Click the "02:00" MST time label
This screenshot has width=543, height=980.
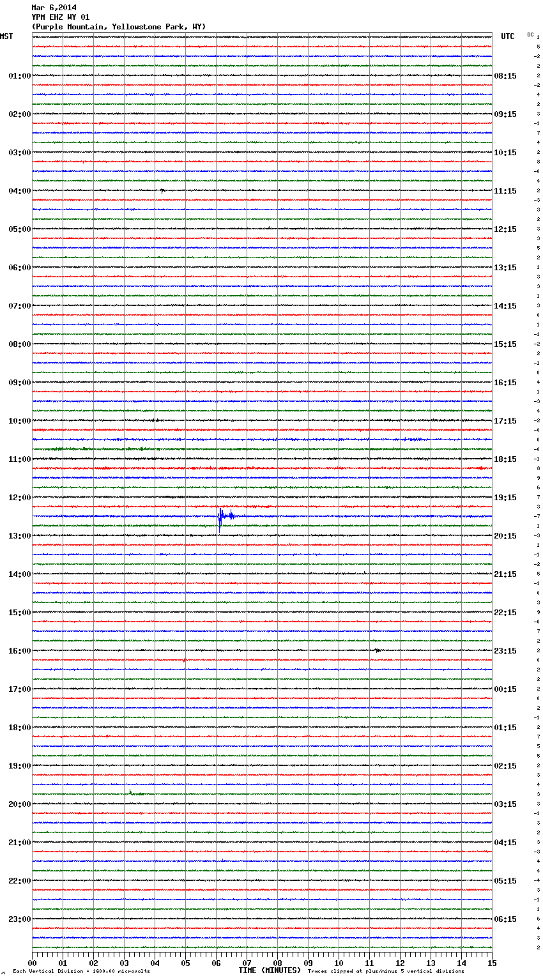tap(20, 114)
